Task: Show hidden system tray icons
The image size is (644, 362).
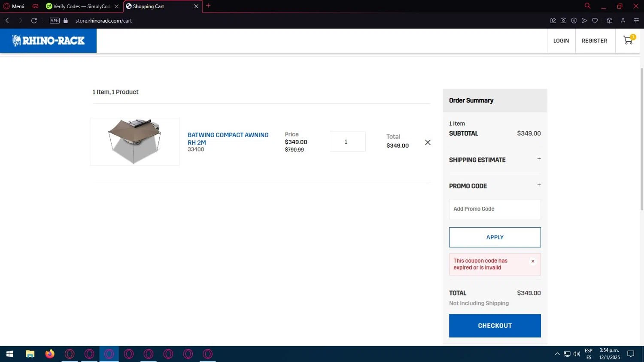Action: (x=557, y=354)
